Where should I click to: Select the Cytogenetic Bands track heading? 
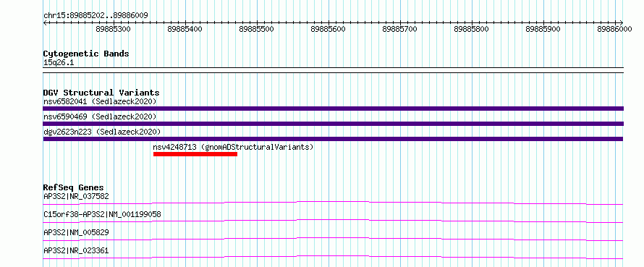(86, 54)
